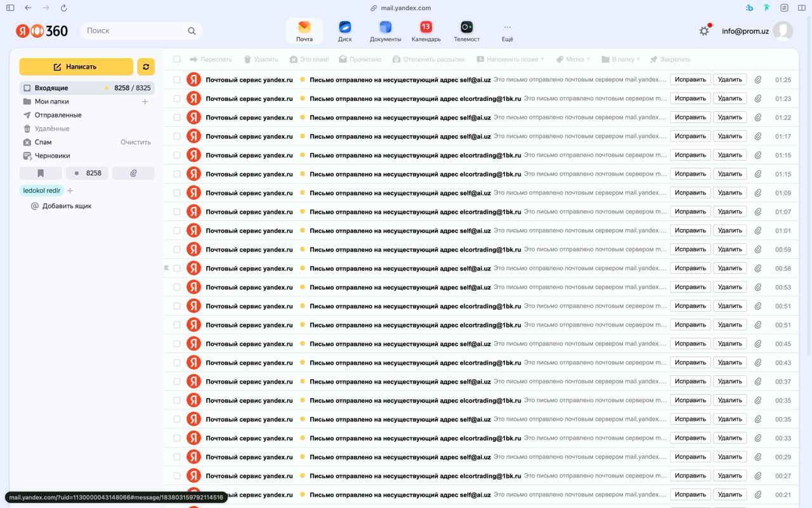
Task: Add a new label with plus after ledokol redir
Action: pyautogui.click(x=70, y=190)
